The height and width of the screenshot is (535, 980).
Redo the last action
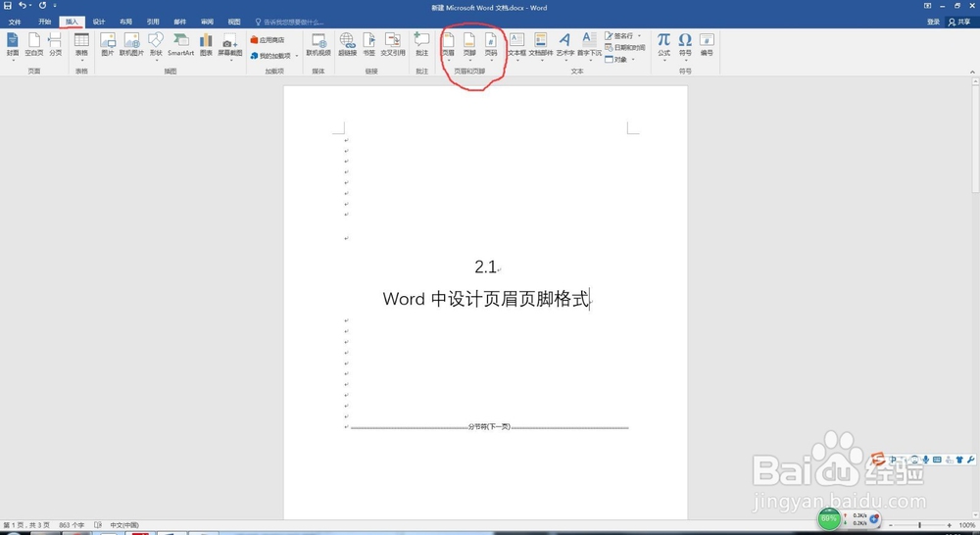coord(42,6)
